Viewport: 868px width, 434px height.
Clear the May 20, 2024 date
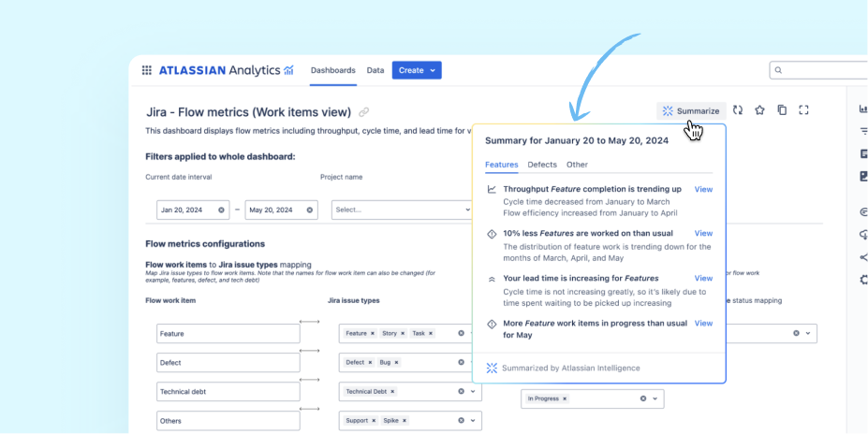309,210
